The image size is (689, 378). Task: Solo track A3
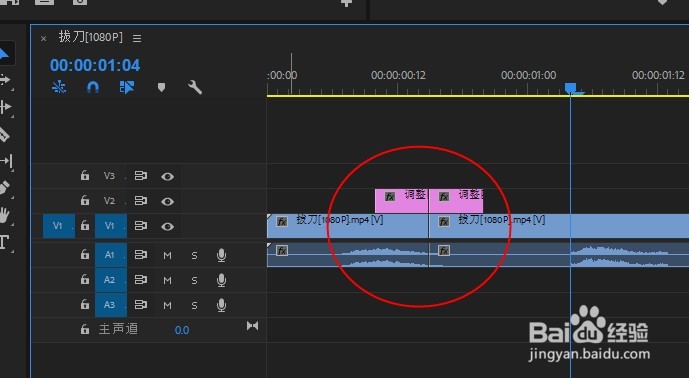point(194,305)
